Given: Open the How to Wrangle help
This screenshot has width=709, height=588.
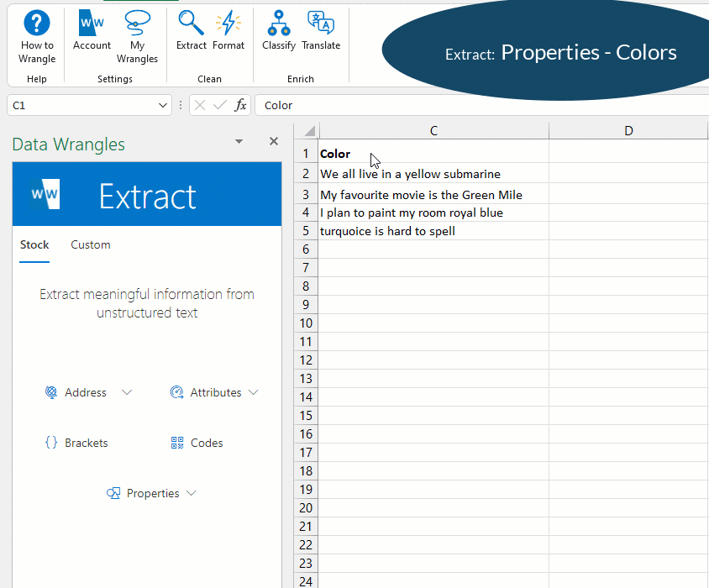Looking at the screenshot, I should click(x=37, y=38).
